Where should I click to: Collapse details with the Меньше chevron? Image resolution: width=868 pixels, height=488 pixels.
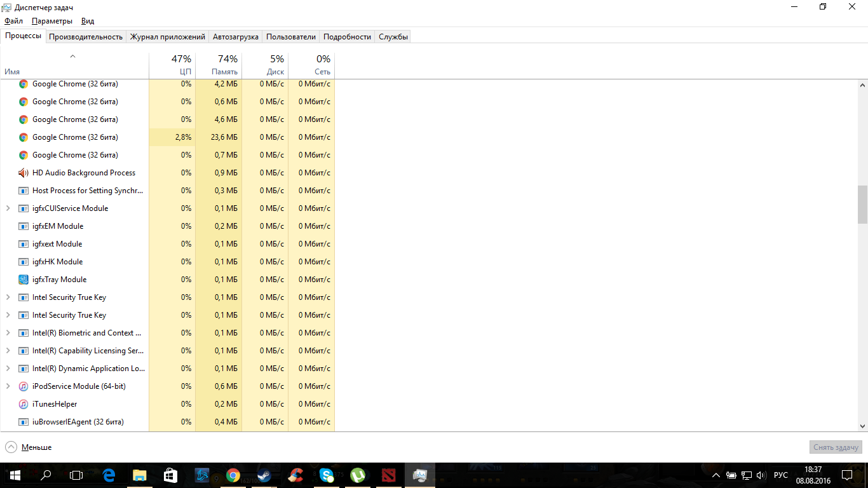click(11, 447)
